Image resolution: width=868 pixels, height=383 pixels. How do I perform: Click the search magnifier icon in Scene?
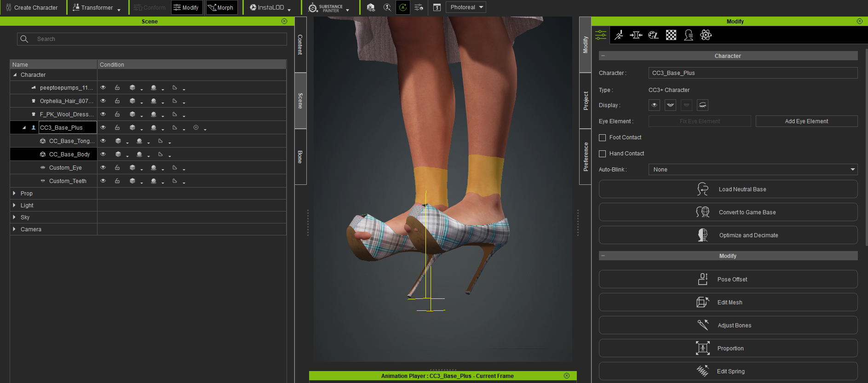(24, 39)
